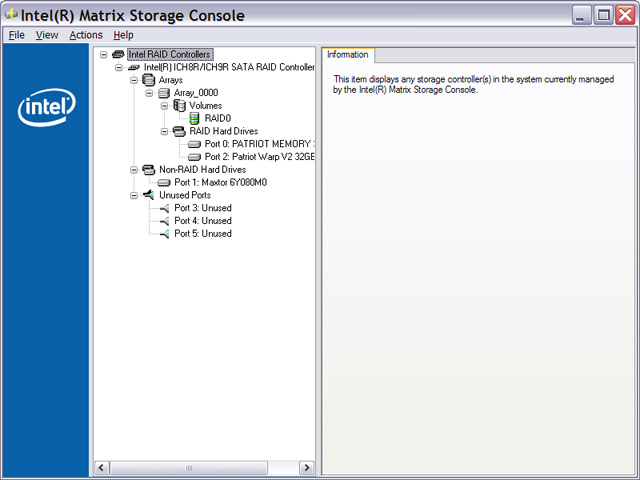
Task: Click the Arrays stacked-disk icon
Action: click(x=149, y=80)
